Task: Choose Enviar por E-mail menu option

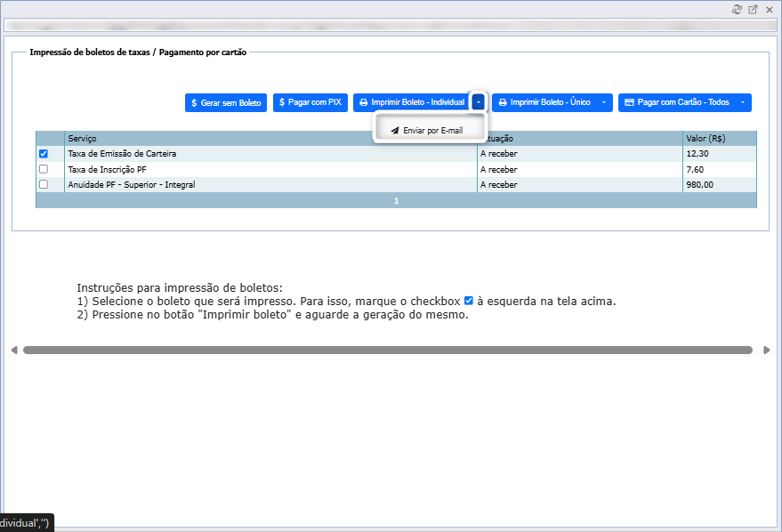Action: click(x=430, y=131)
